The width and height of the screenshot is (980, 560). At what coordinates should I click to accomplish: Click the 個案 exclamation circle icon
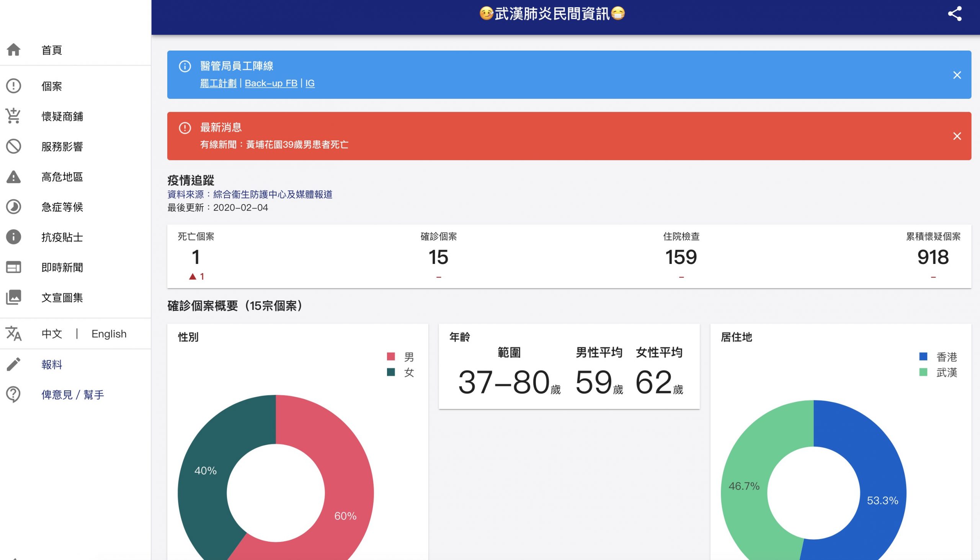pyautogui.click(x=13, y=86)
